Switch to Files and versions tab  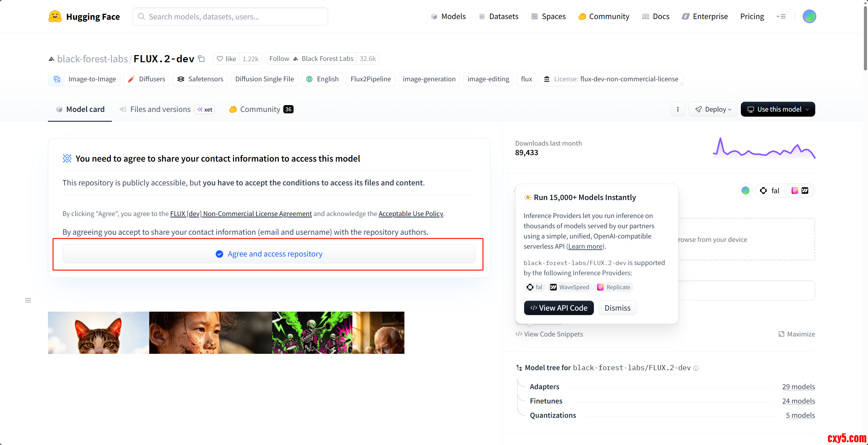click(160, 109)
